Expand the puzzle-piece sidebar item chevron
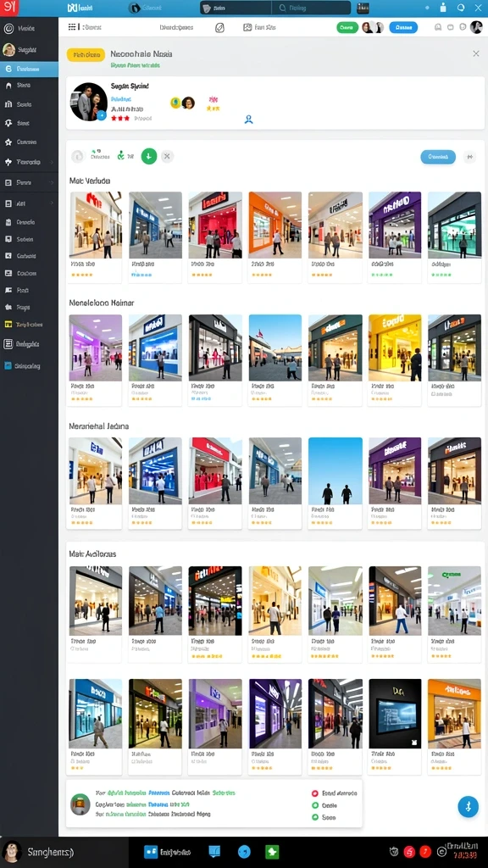 click(52, 162)
